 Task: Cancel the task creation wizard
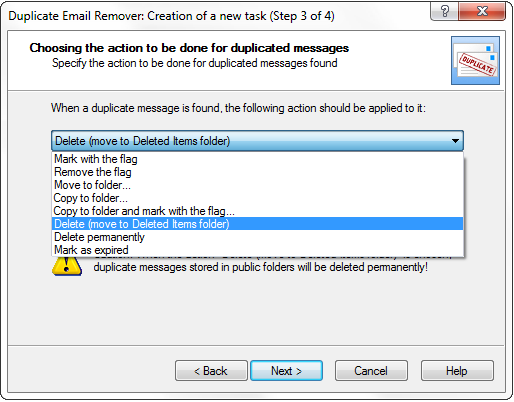(371, 370)
